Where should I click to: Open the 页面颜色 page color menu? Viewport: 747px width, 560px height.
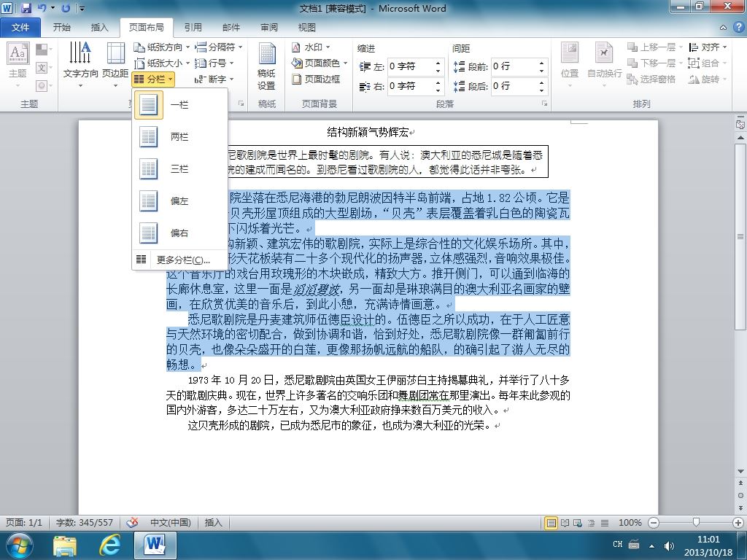(320, 63)
